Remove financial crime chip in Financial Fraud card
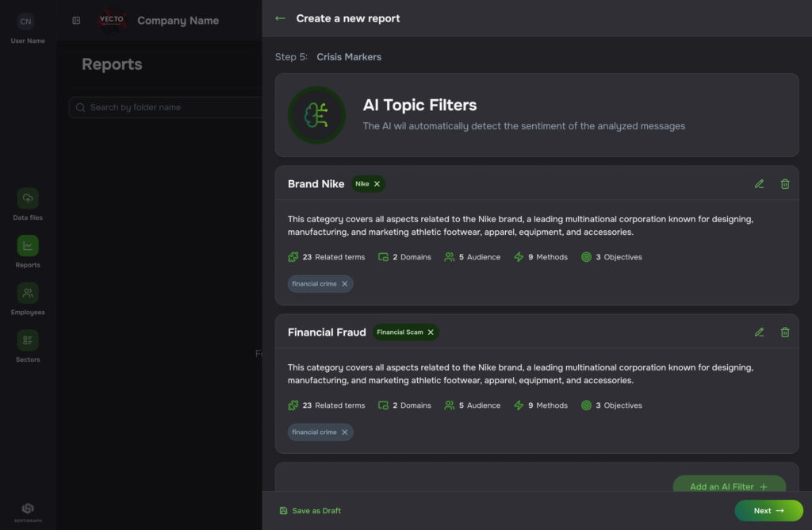Viewport: 812px width, 530px height. click(344, 432)
